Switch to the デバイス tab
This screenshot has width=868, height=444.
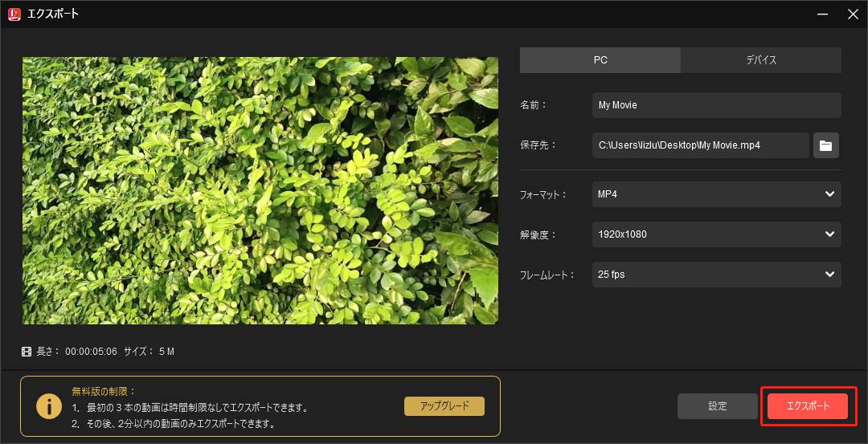click(x=761, y=60)
